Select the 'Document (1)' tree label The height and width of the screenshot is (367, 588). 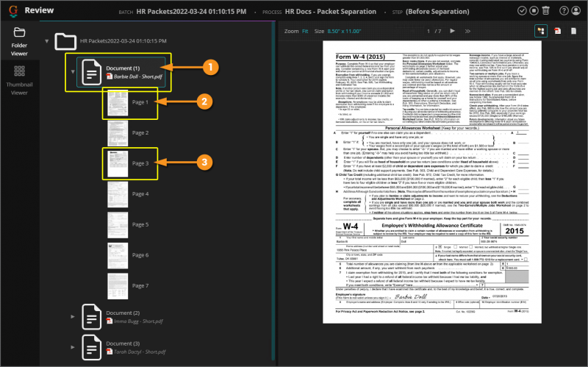[123, 68]
